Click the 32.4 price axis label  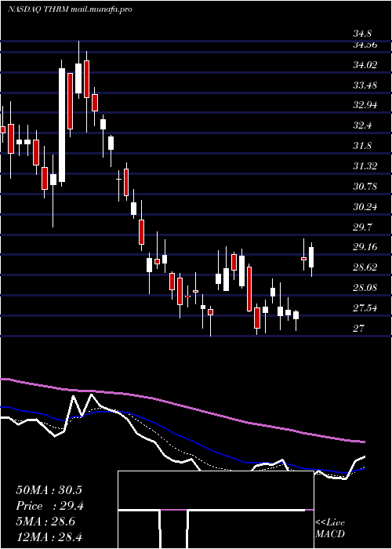coord(362,125)
